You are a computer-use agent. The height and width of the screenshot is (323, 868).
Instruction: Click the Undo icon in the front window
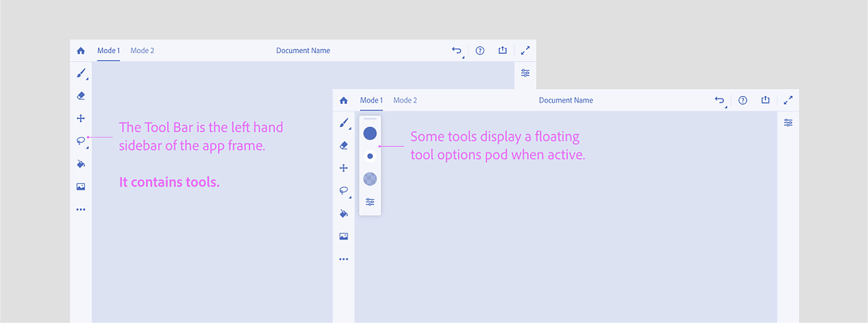pyautogui.click(x=719, y=100)
